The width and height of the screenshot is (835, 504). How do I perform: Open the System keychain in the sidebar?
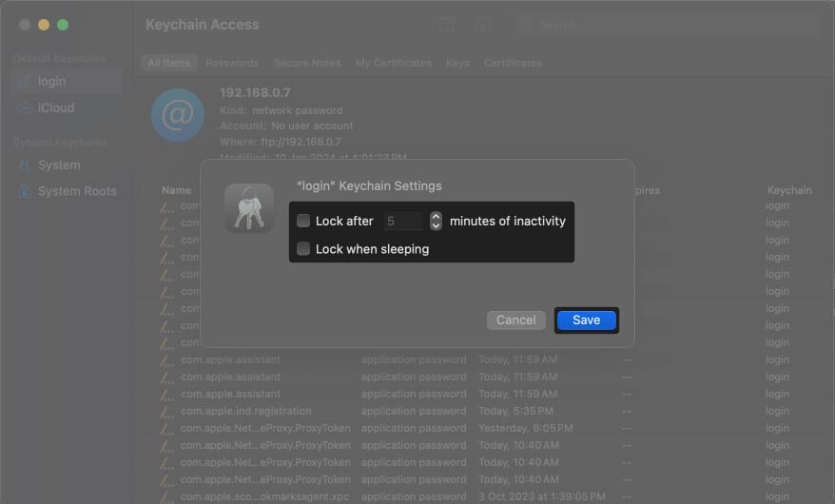[68, 165]
